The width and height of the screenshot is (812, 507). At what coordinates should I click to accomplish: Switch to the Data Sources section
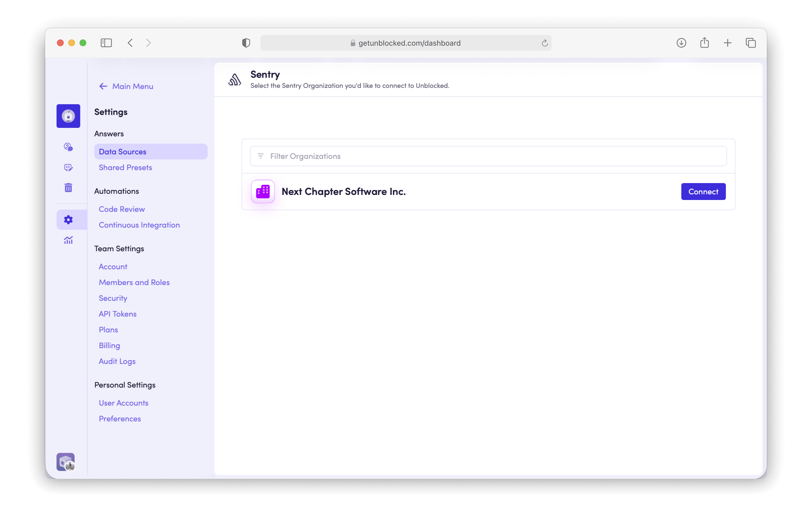coord(122,151)
